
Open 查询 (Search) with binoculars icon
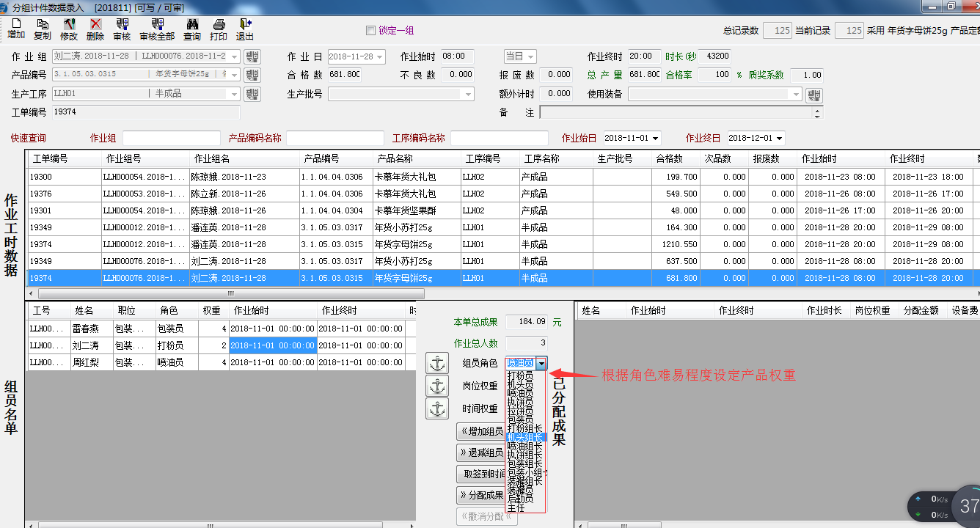pos(192,29)
